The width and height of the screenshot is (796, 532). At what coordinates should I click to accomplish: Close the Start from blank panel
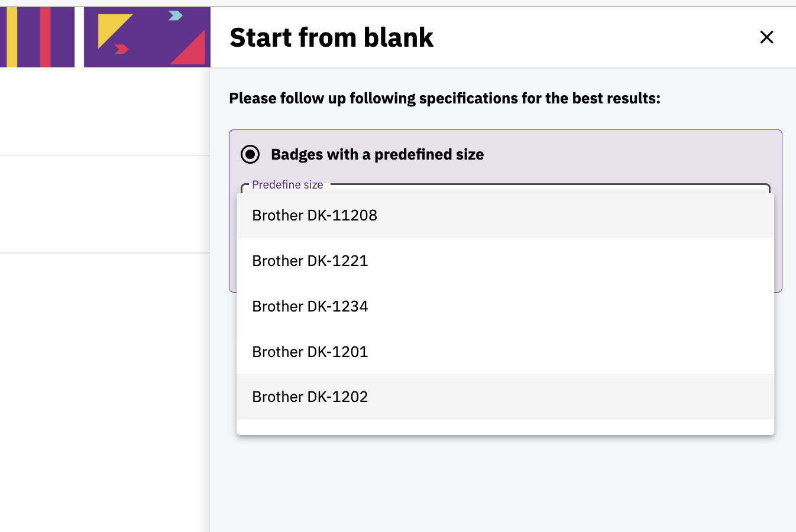pos(766,37)
